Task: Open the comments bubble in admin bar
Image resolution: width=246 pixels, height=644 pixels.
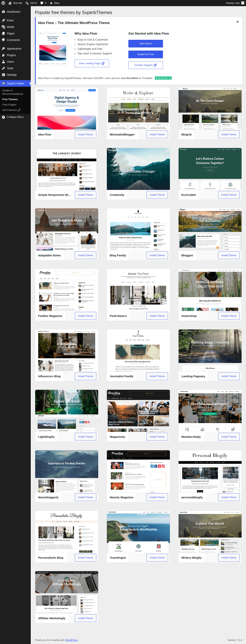Action: pyautogui.click(x=43, y=3)
